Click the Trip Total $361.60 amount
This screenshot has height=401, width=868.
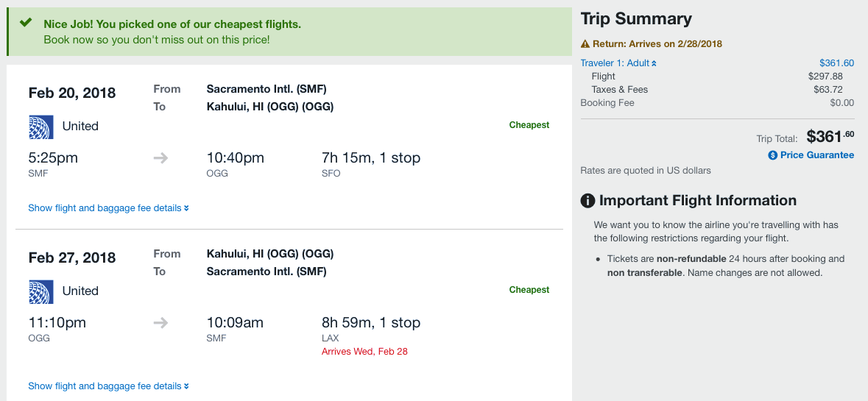click(830, 137)
